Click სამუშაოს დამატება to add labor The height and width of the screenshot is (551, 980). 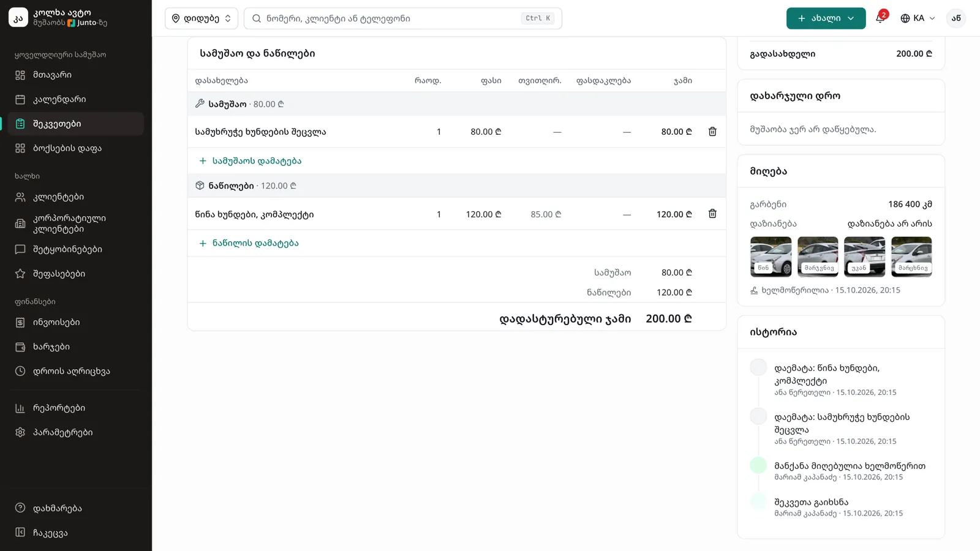pos(251,161)
